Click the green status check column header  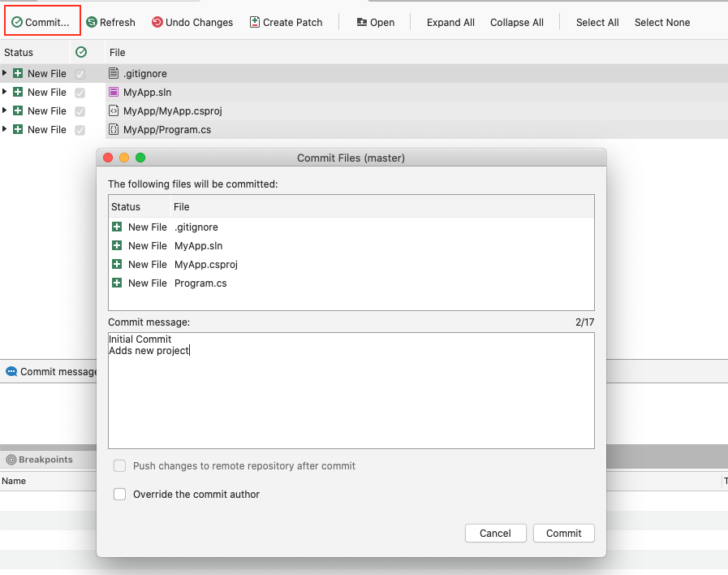(80, 51)
